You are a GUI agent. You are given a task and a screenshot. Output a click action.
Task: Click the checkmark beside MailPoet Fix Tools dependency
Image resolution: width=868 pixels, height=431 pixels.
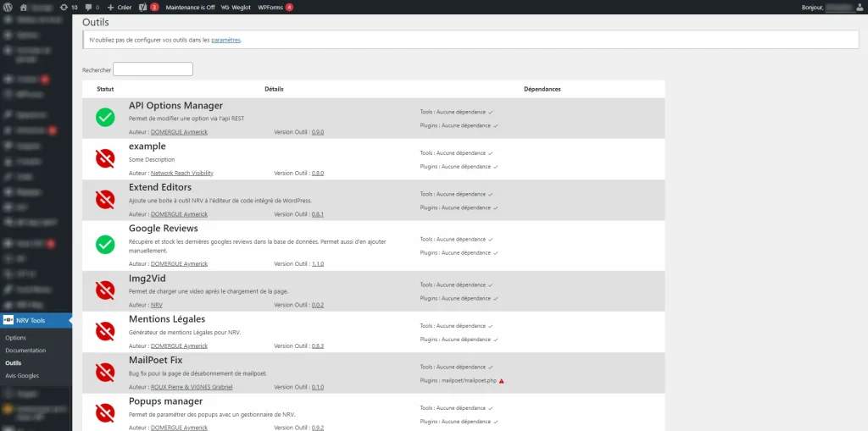(491, 367)
